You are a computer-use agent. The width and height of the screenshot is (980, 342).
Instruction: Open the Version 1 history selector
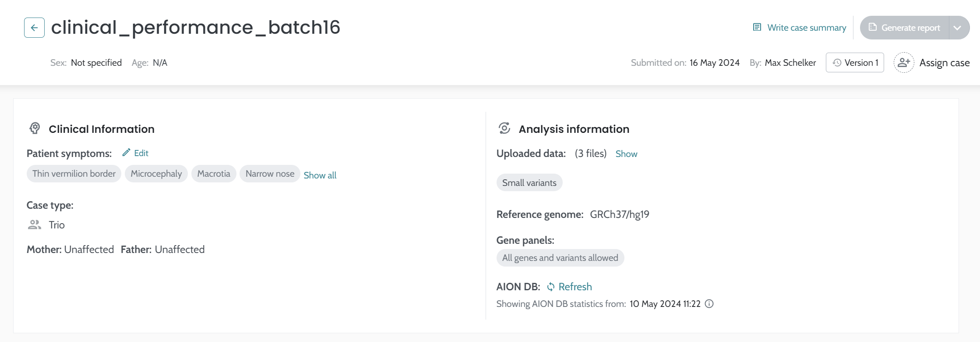pyautogui.click(x=854, y=63)
